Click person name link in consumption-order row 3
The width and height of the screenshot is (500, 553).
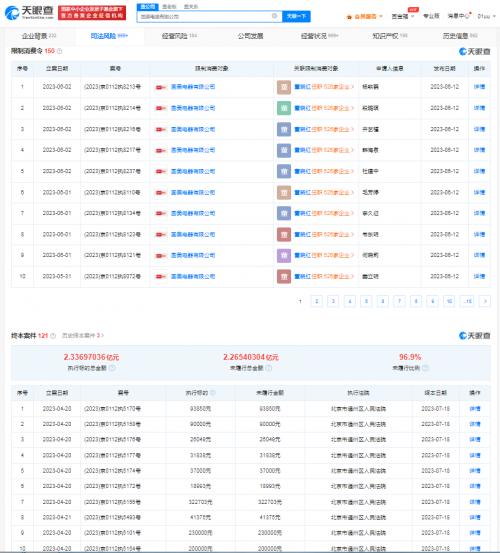coord(303,129)
